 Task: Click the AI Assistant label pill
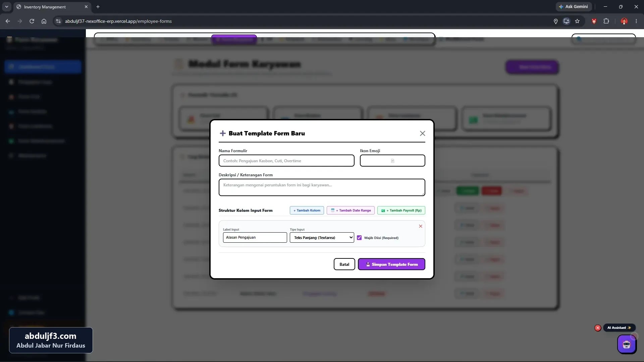(619, 328)
